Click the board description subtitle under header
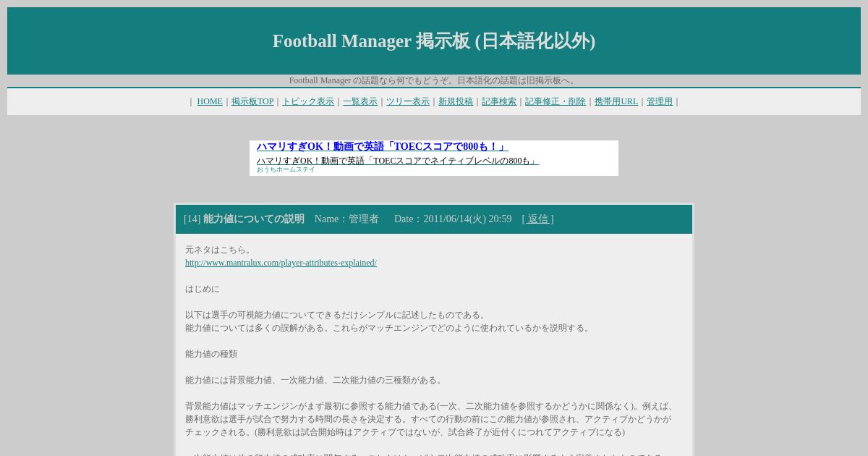This screenshot has height=456, width=868. click(434, 80)
